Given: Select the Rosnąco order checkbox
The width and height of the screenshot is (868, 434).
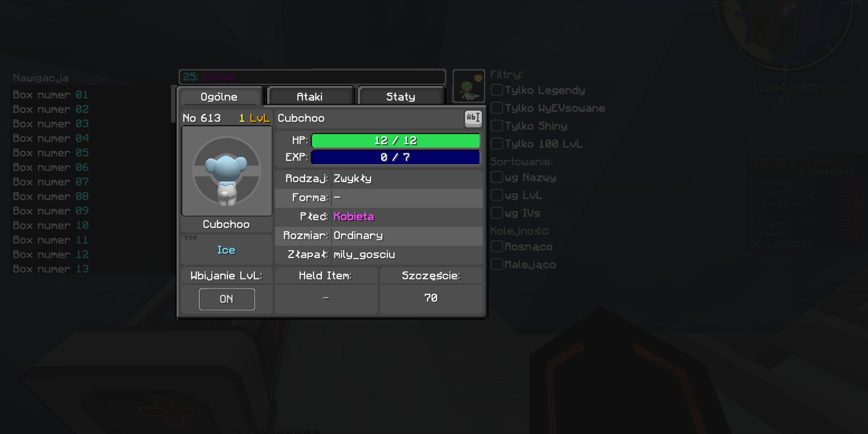Looking at the screenshot, I should tap(497, 247).
